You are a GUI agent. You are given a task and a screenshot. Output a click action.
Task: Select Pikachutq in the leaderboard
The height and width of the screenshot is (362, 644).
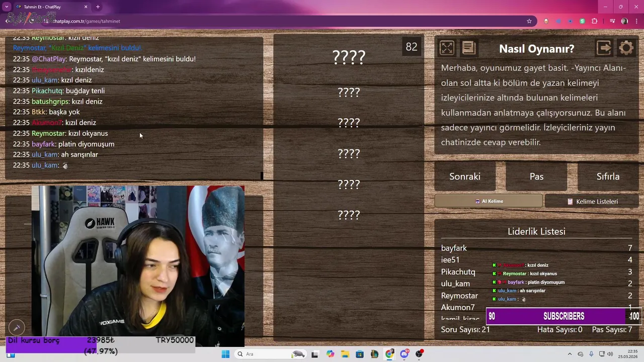tap(458, 271)
